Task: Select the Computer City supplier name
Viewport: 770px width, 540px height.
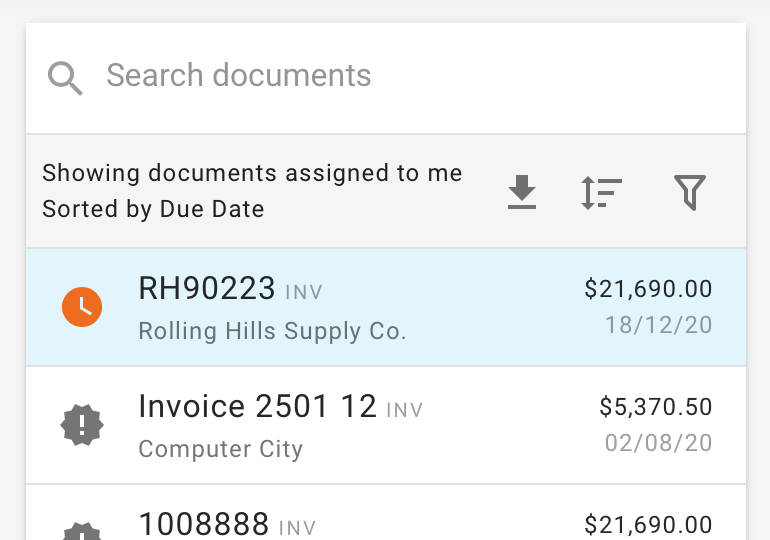Action: click(x=220, y=449)
